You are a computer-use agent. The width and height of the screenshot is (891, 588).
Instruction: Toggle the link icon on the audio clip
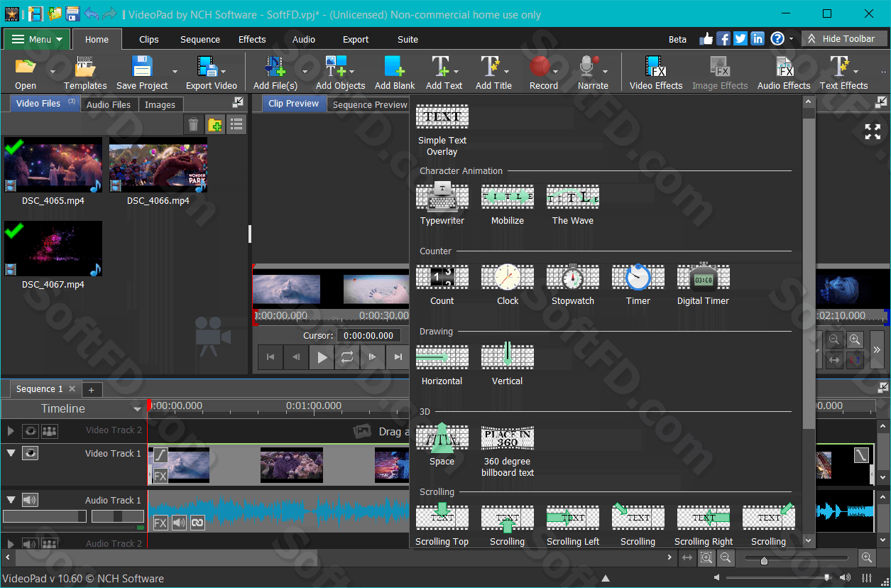coord(198,523)
